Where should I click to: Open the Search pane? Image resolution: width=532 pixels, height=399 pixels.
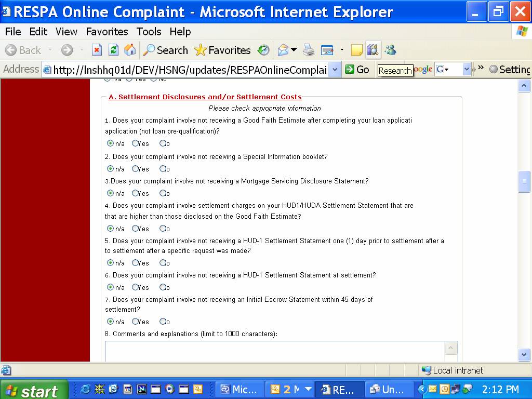(x=166, y=50)
